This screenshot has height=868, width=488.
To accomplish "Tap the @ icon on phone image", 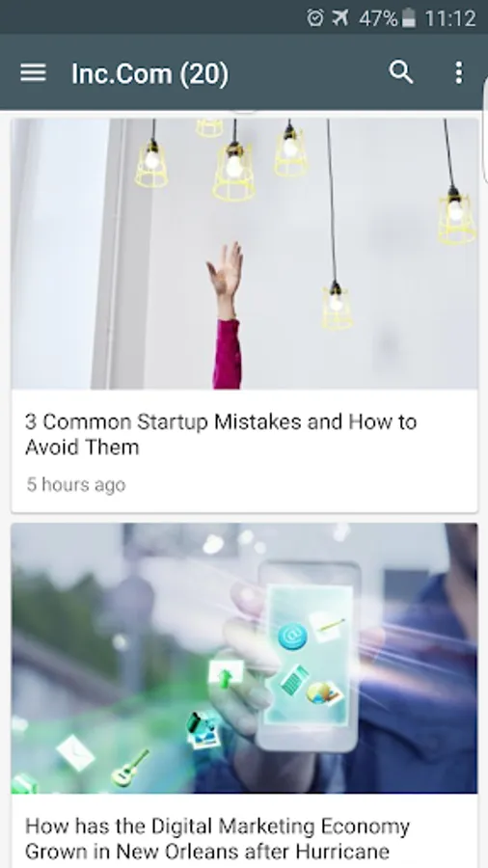I will pyautogui.click(x=292, y=636).
